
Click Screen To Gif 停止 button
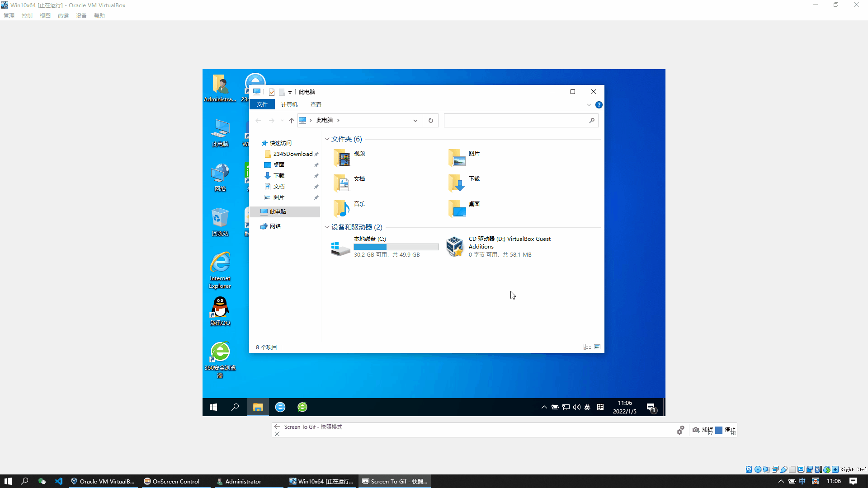tap(726, 430)
